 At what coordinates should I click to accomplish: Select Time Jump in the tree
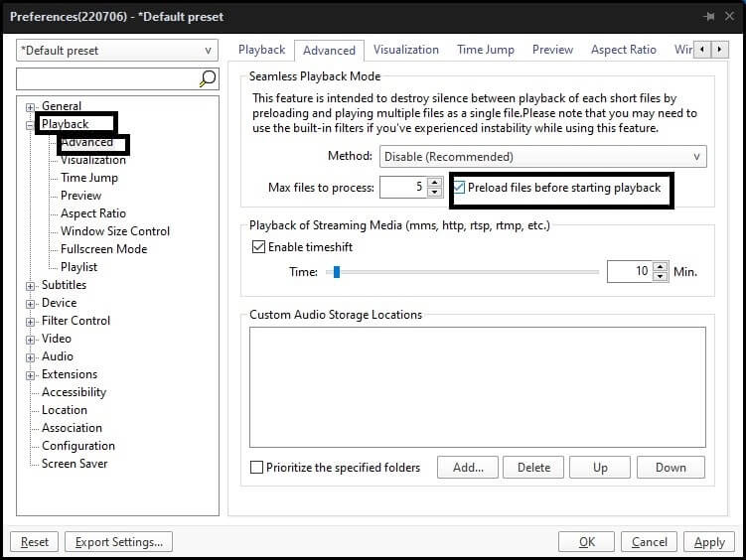click(89, 178)
